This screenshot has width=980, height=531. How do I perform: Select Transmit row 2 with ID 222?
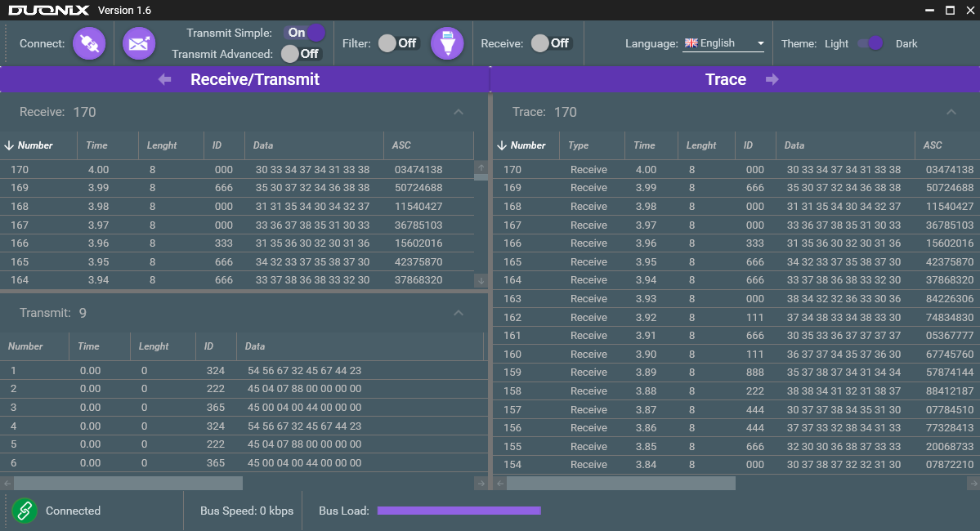(242, 389)
